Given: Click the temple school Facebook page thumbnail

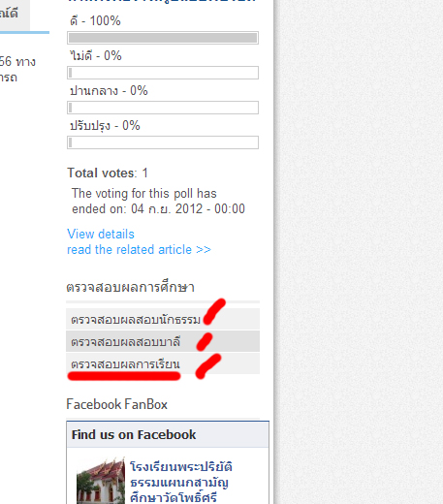Looking at the screenshot, I should 101,481.
